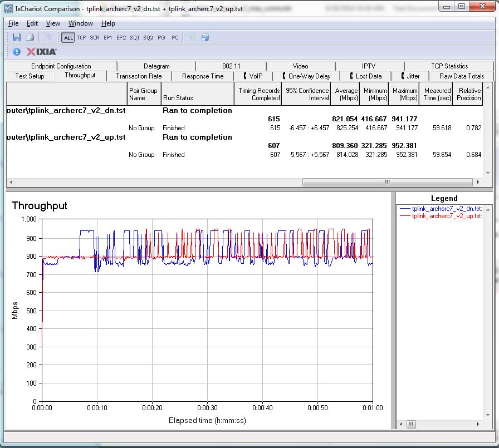Switch to Raw Data Totals tab
The image size is (499, 448).
[x=462, y=76]
